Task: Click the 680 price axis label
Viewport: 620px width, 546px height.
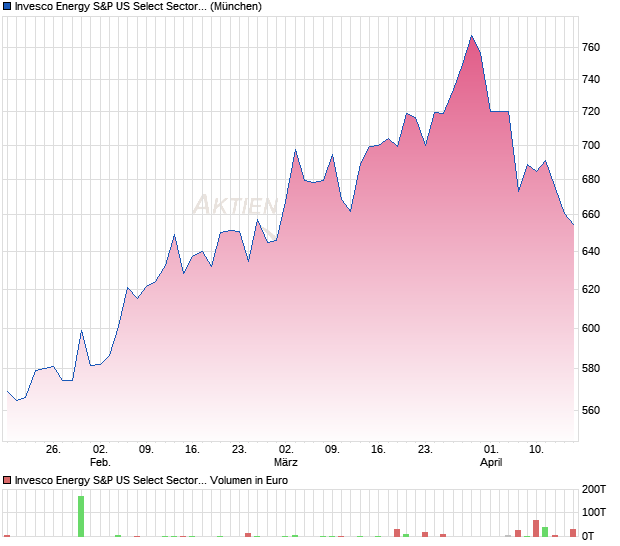Action: coord(591,179)
